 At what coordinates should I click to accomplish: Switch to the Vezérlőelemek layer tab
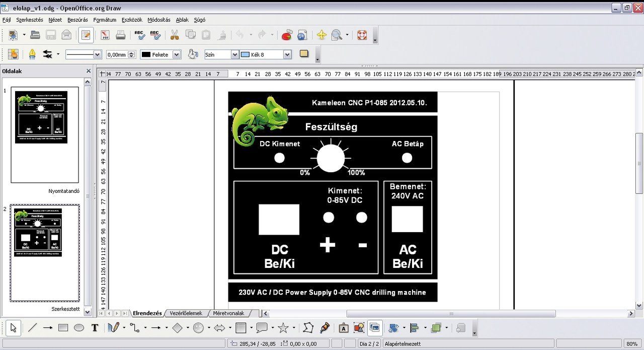pyautogui.click(x=186, y=313)
